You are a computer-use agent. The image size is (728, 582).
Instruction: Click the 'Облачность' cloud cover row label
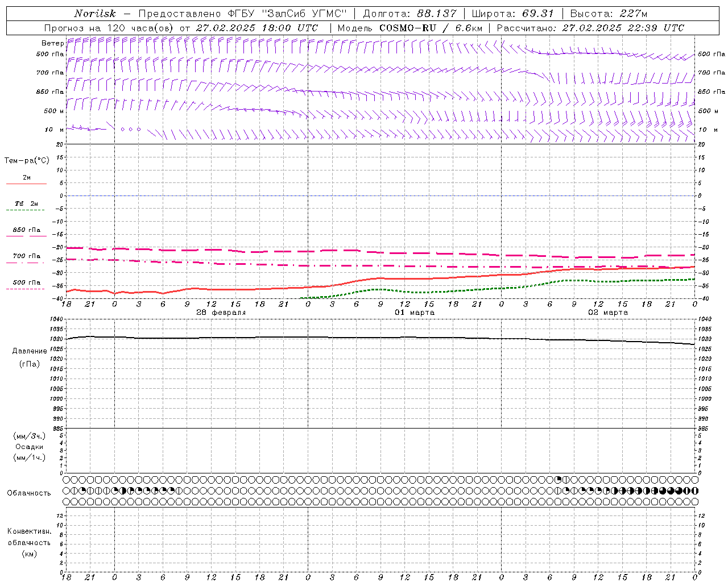(29, 493)
